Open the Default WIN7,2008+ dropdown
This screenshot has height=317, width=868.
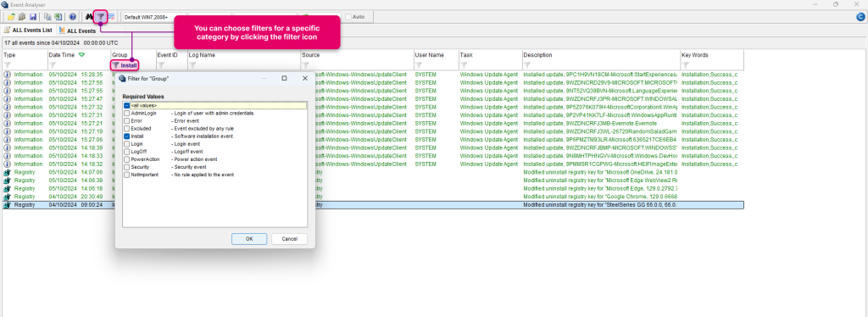[x=154, y=17]
